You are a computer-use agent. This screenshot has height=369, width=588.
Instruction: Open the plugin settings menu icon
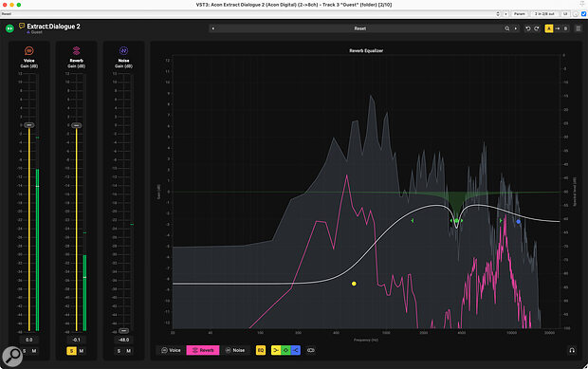point(579,28)
